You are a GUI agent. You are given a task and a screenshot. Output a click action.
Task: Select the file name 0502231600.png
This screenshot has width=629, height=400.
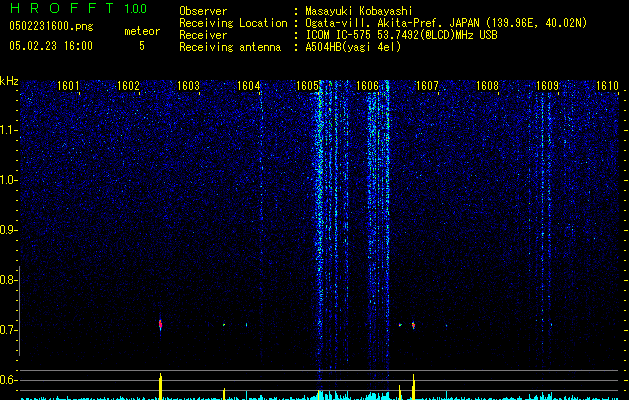pos(51,26)
